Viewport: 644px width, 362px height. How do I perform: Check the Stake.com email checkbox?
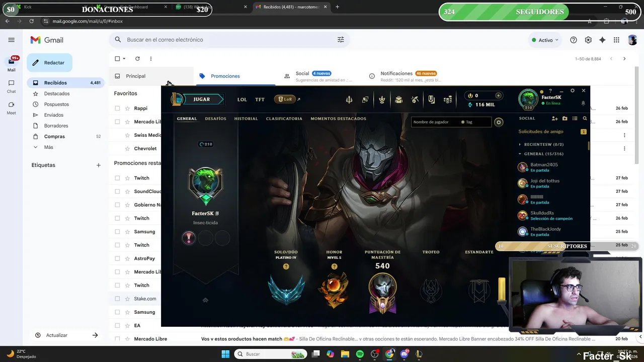pyautogui.click(x=117, y=299)
